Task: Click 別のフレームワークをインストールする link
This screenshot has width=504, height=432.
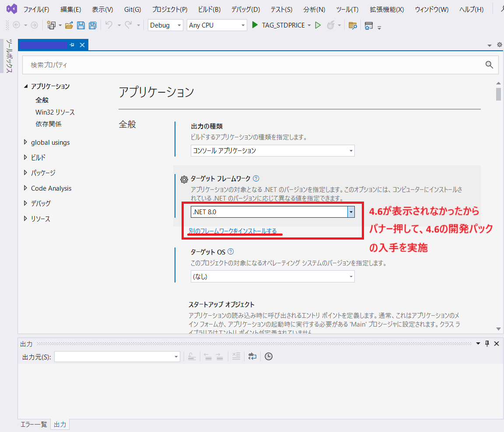Action: (x=233, y=231)
